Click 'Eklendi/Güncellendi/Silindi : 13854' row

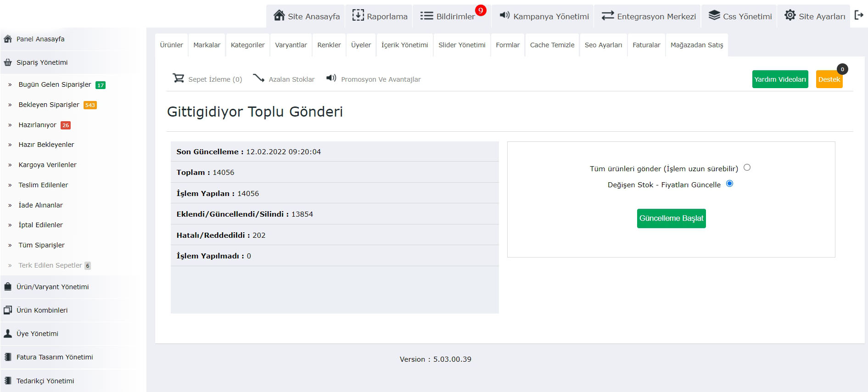335,214
